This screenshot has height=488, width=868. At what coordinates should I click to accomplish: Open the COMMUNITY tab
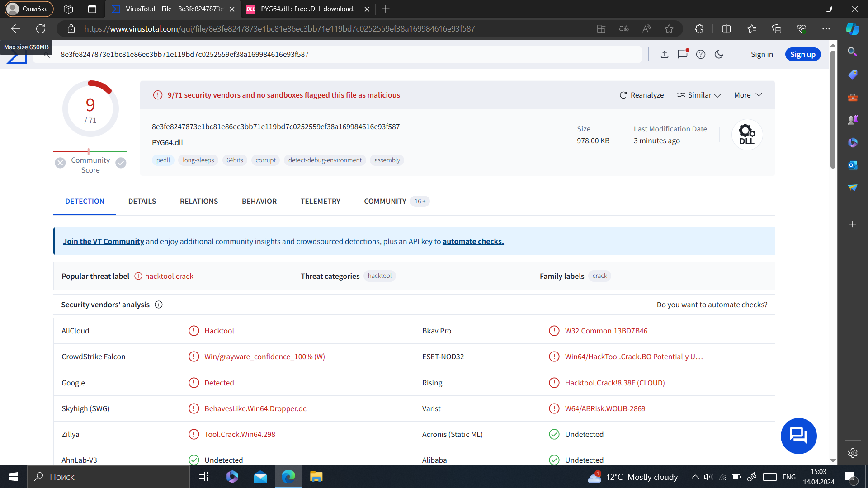click(396, 201)
